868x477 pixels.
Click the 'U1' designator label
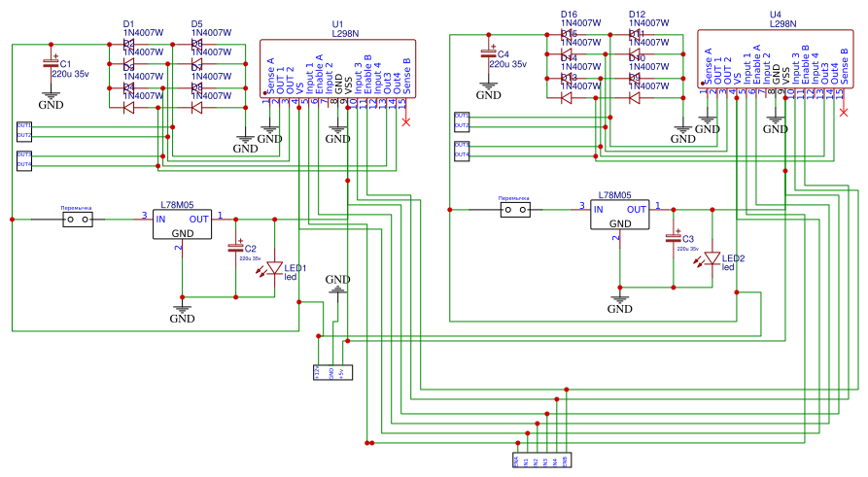point(337,24)
